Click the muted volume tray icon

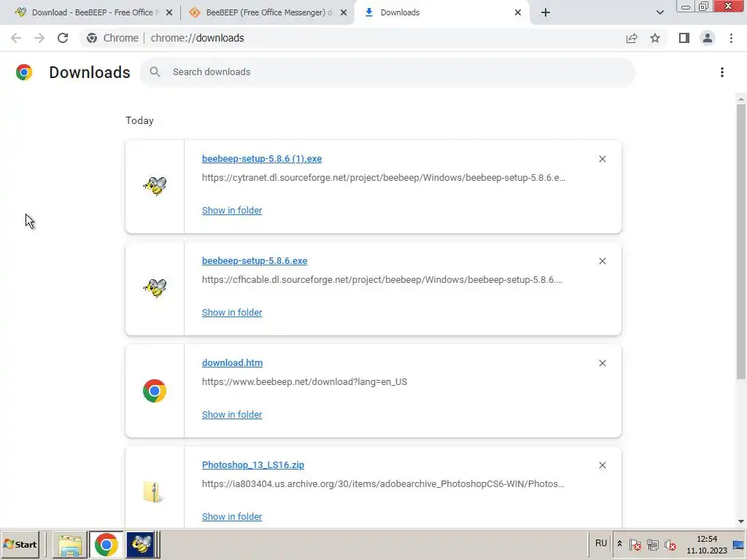tap(670, 544)
